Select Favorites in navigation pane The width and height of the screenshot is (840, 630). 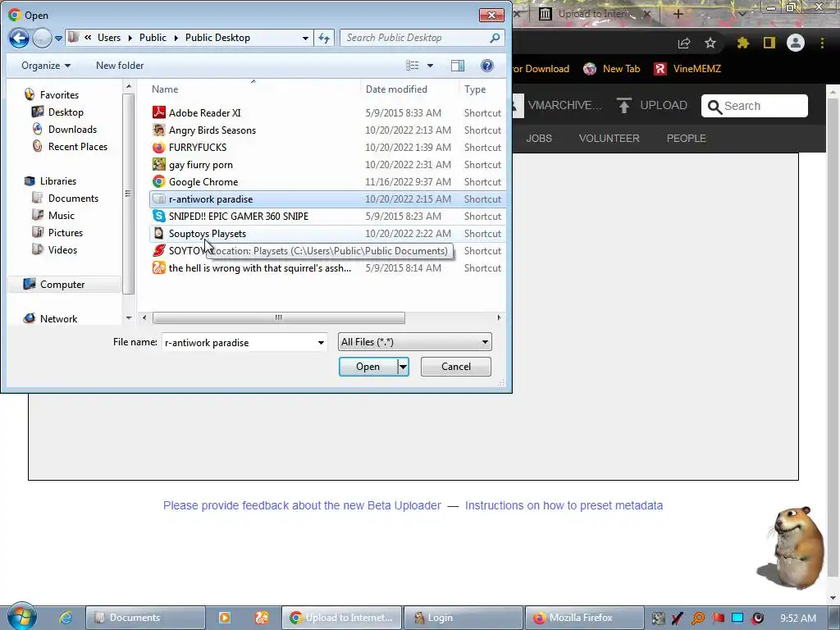(x=59, y=95)
